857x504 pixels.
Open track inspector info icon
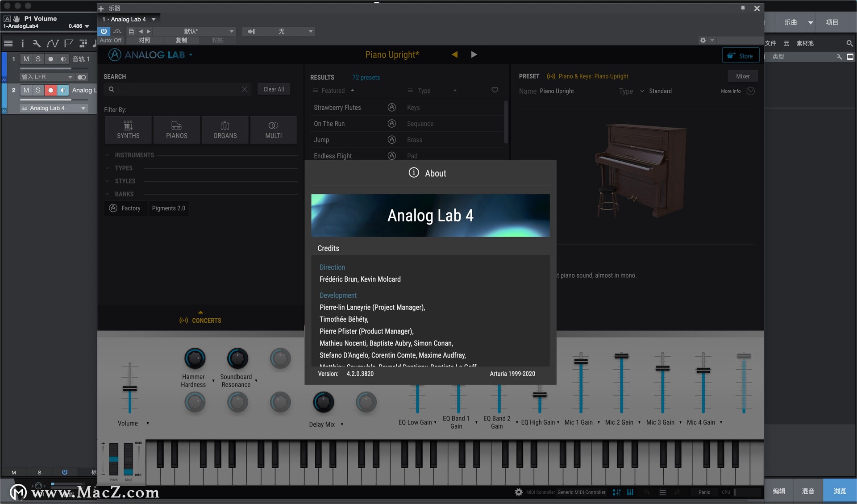(x=22, y=43)
